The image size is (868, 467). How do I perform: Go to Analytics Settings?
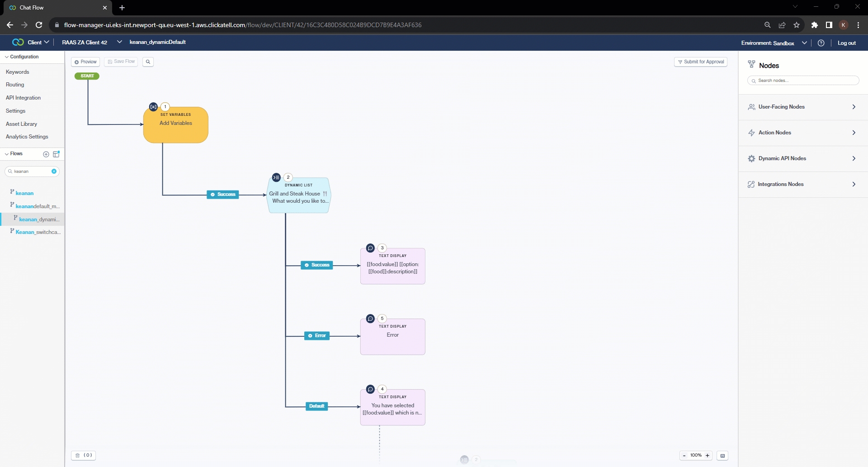[27, 137]
